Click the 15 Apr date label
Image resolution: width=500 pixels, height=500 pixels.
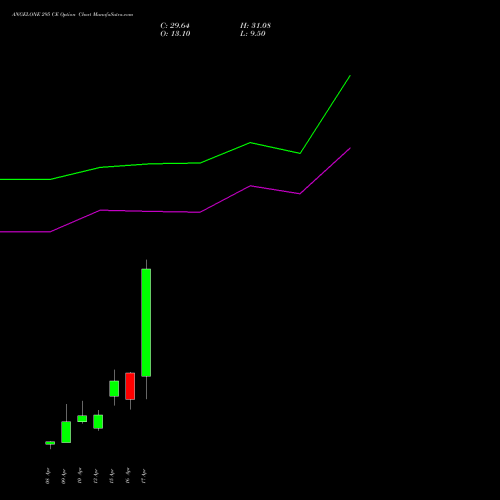[x=112, y=477]
